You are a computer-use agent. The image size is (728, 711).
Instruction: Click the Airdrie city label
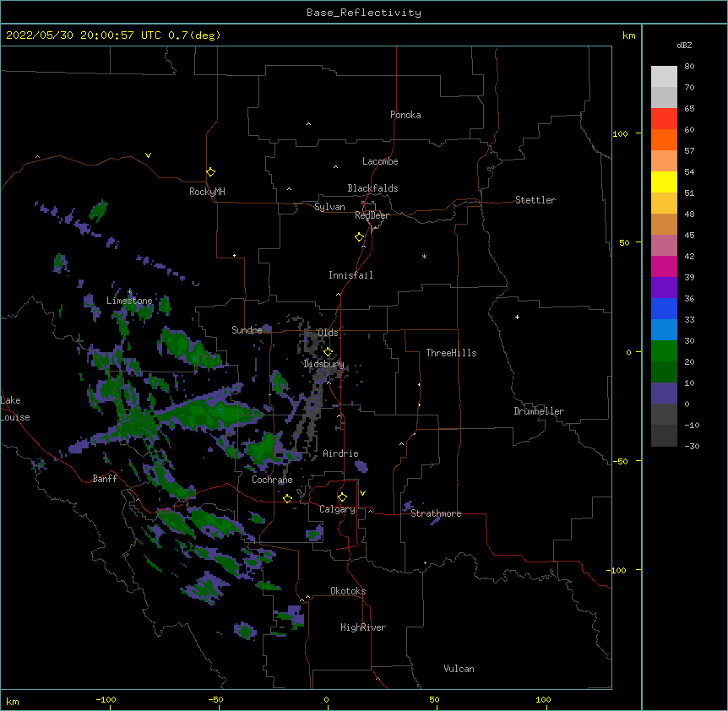click(x=341, y=453)
